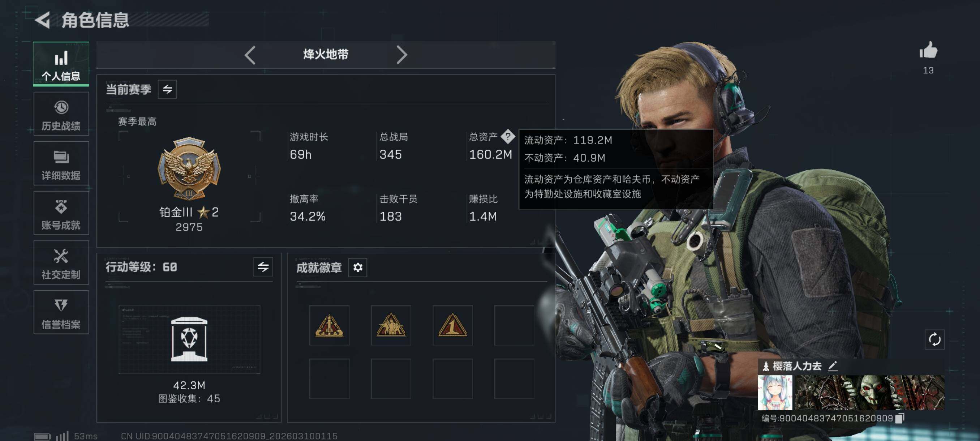Open the 历史战绩 sidebar tab
Image resolution: width=980 pixels, height=441 pixels.
point(61,114)
